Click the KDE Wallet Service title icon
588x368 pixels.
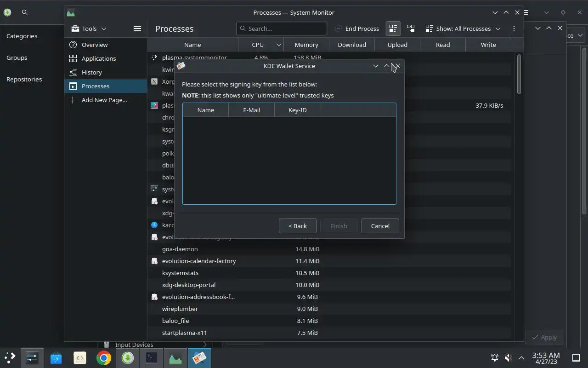[181, 66]
